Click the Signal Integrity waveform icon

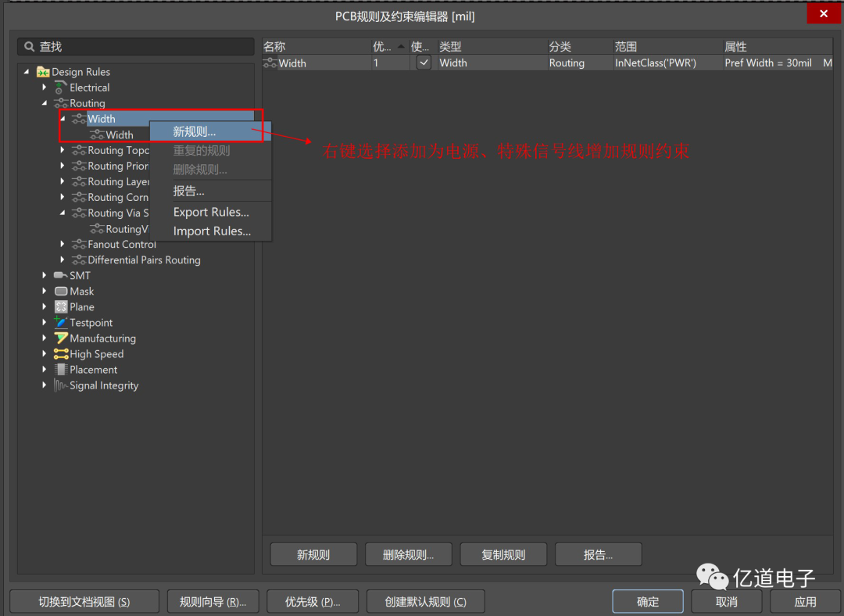pyautogui.click(x=60, y=385)
